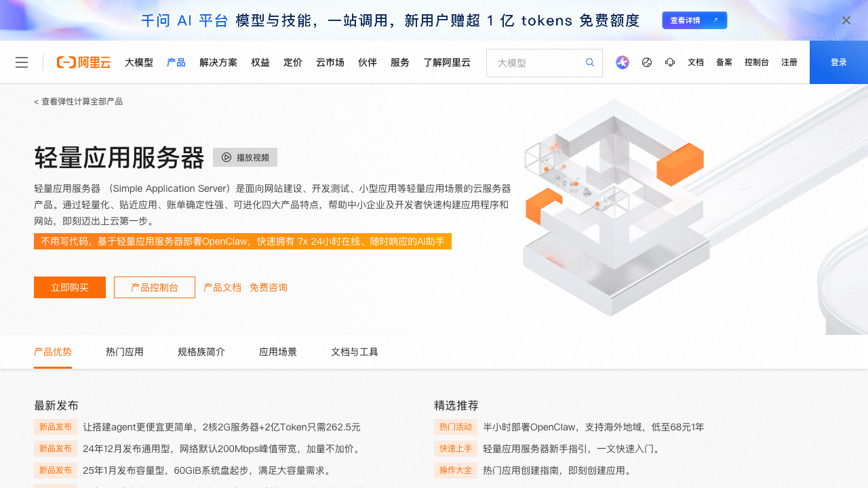This screenshot has height=488, width=868.
Task: Open the 伙伴 nav menu
Action: (368, 62)
